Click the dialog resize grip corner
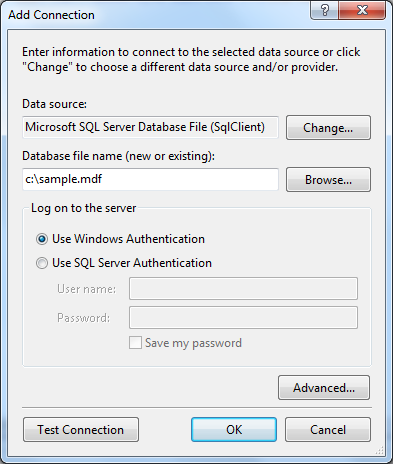 coord(379,451)
